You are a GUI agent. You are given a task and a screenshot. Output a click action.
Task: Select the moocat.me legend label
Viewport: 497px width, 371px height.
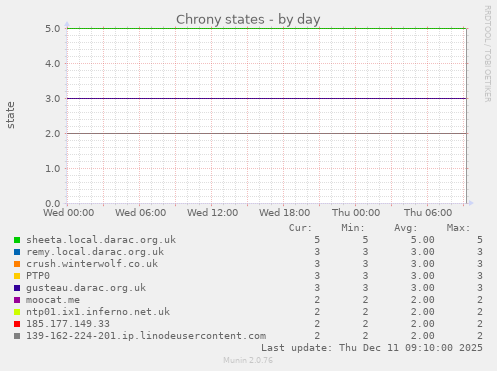click(53, 300)
